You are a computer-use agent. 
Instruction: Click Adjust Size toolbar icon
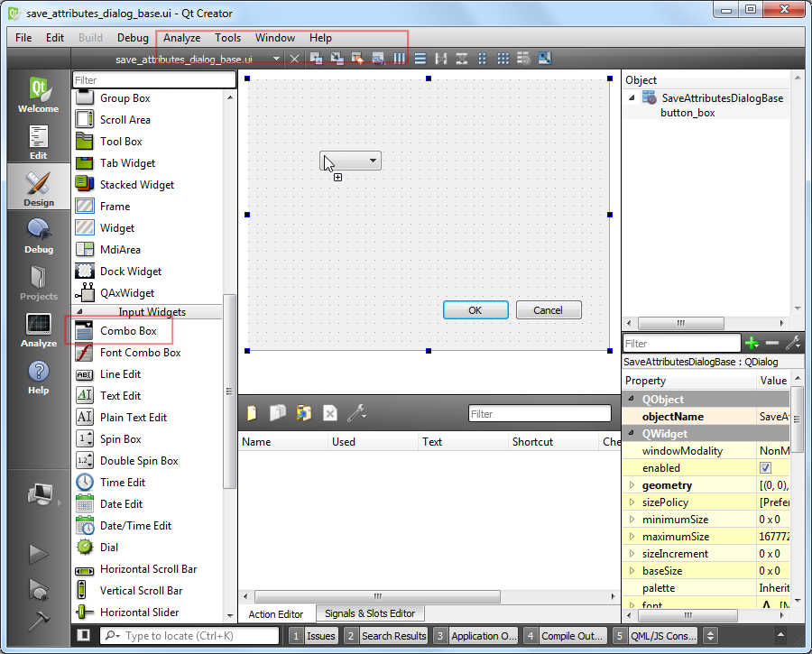(544, 59)
